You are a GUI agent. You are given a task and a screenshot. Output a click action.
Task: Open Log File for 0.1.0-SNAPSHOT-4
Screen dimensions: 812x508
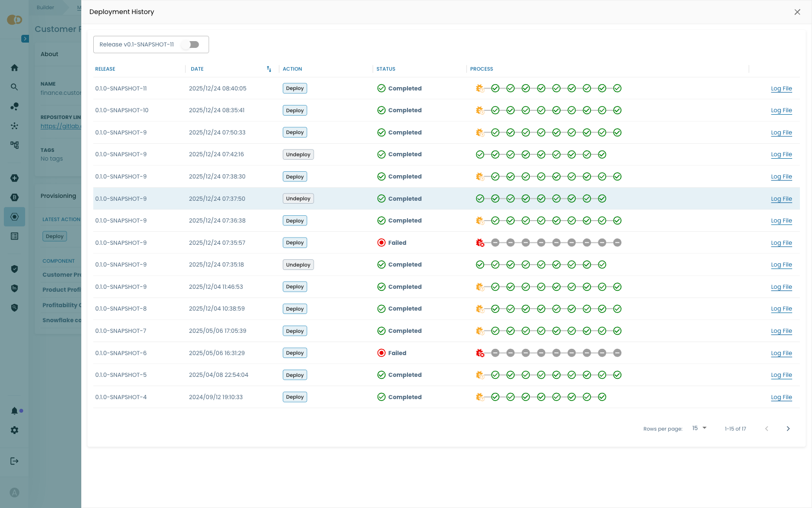click(781, 397)
